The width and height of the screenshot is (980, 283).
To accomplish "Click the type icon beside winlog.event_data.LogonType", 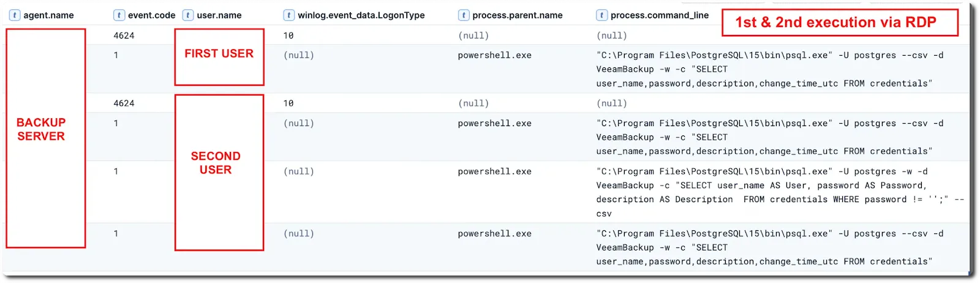I will point(288,15).
